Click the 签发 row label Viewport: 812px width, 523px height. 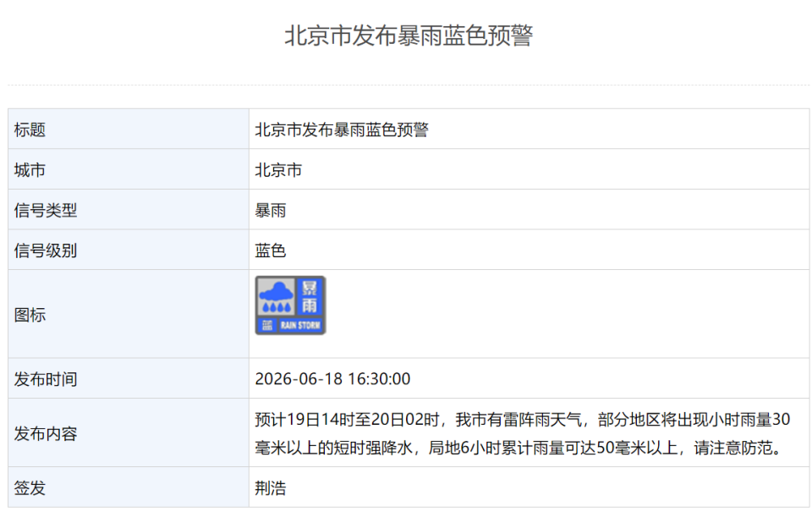point(30,487)
